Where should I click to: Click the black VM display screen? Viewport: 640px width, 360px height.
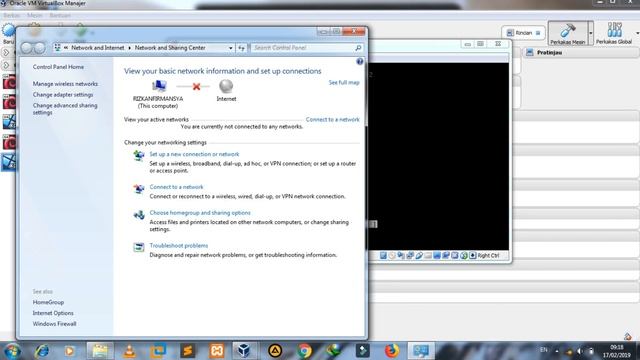tap(438, 156)
